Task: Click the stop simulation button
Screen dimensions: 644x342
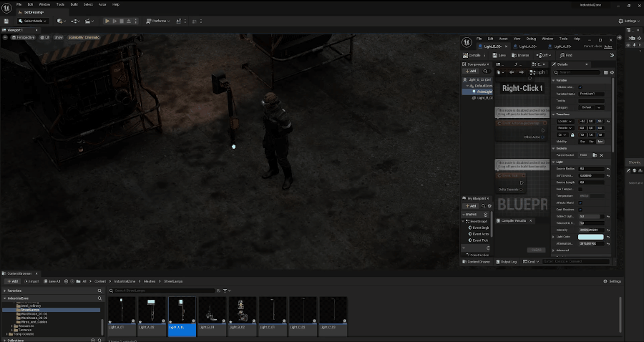Action: [x=122, y=21]
